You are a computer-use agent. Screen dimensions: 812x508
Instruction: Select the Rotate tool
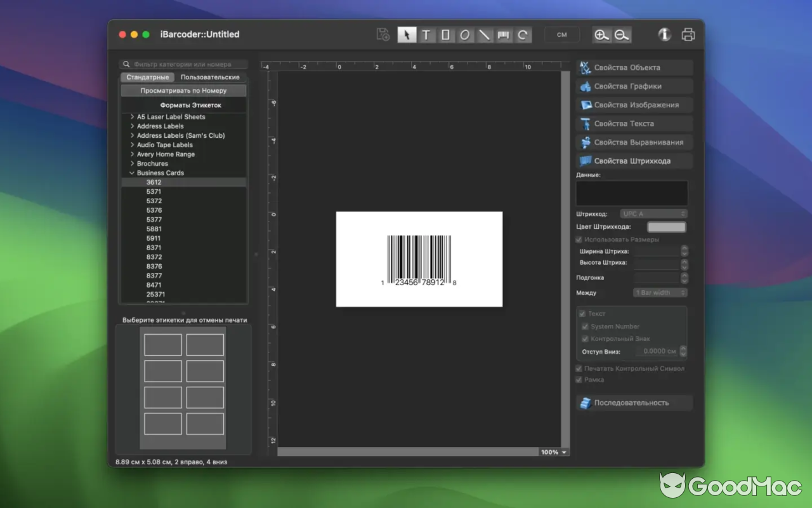tap(521, 35)
